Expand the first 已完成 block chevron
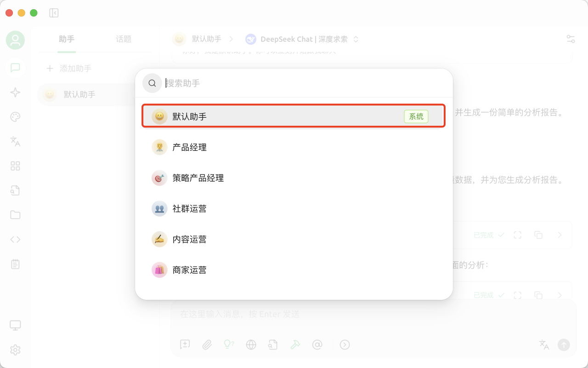Screen dimensions: 588x368 coord(560,235)
